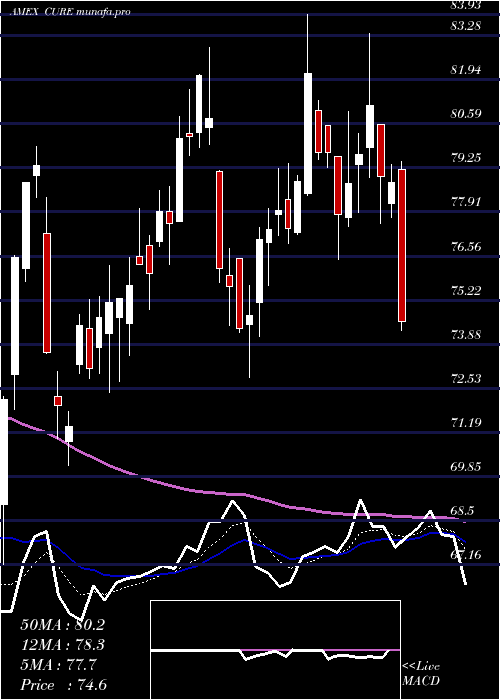Click the 71.19 price axis label

point(466,422)
